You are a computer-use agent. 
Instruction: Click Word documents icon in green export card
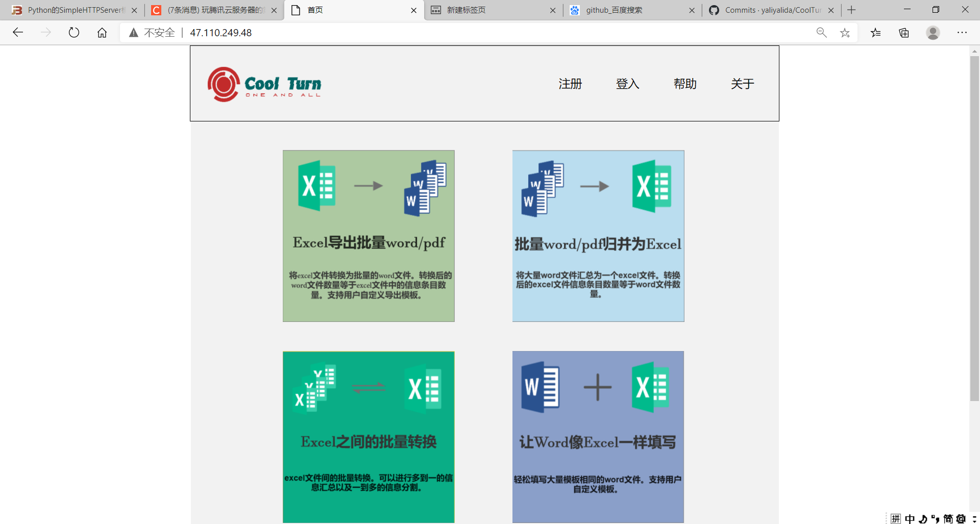coord(425,188)
